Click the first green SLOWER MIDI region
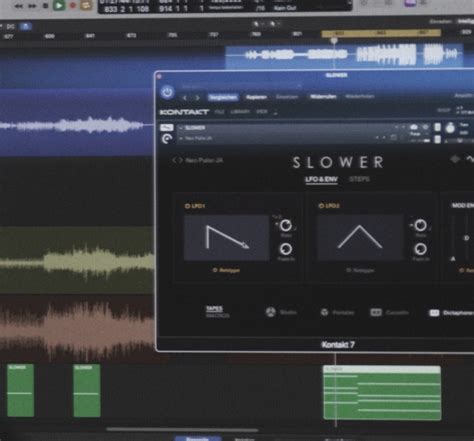 pos(21,390)
